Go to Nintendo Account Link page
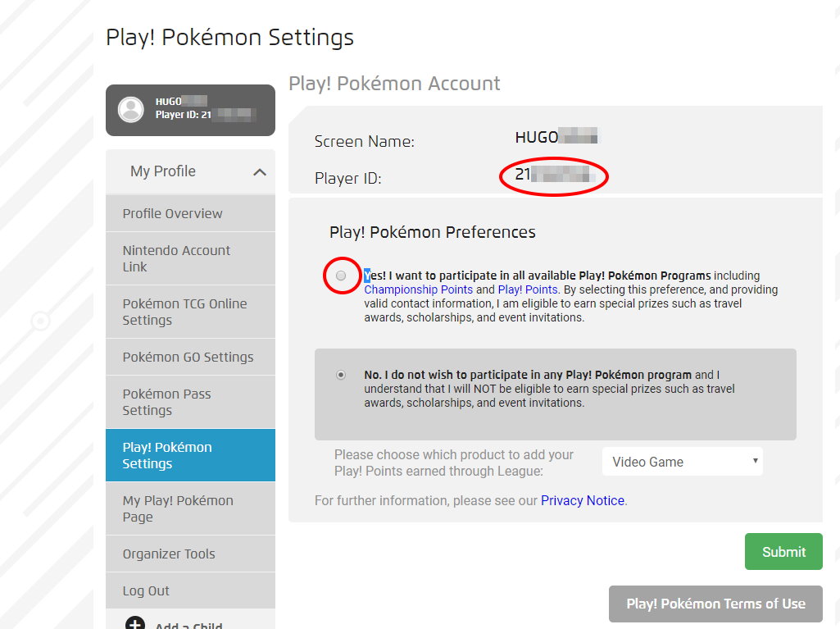840x629 pixels. 176,258
